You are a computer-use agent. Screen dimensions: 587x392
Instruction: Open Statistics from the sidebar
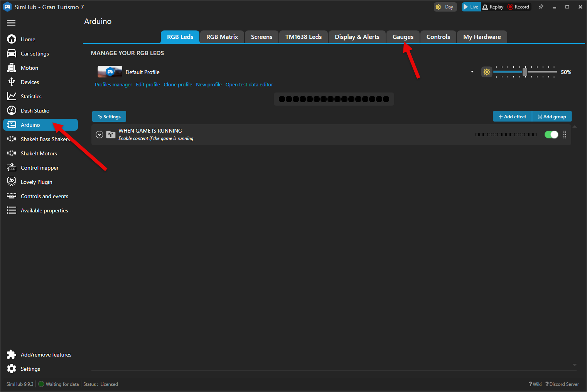click(x=40, y=96)
